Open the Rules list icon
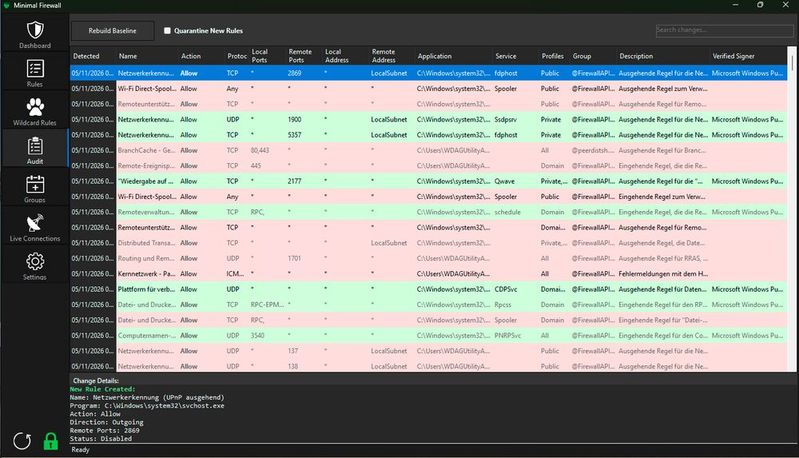This screenshot has height=458, width=799. coord(35,69)
